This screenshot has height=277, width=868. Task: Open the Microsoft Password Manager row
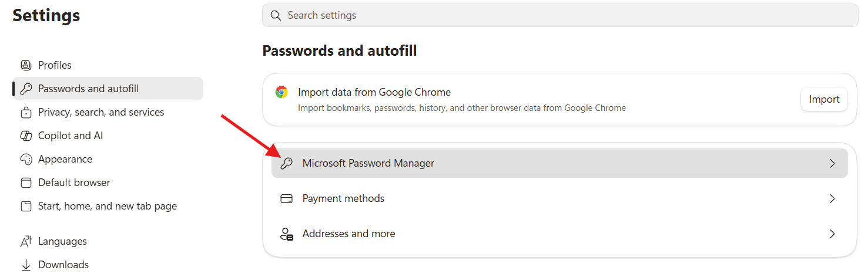tap(559, 163)
